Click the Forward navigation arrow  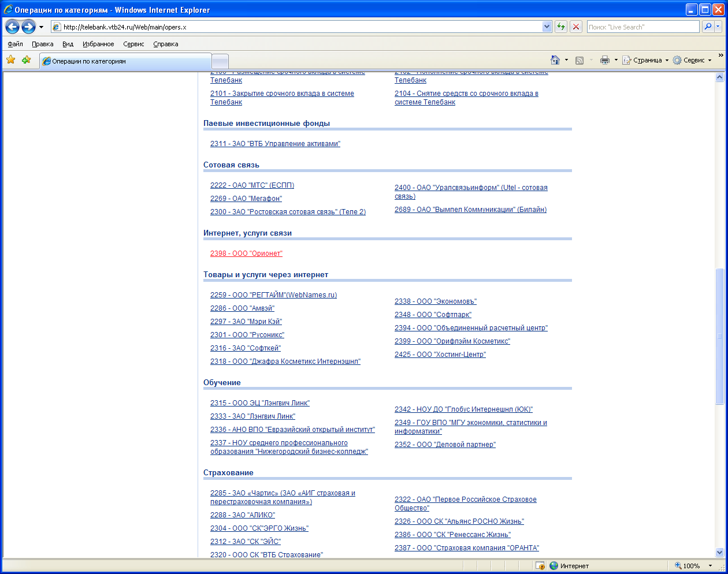click(28, 27)
